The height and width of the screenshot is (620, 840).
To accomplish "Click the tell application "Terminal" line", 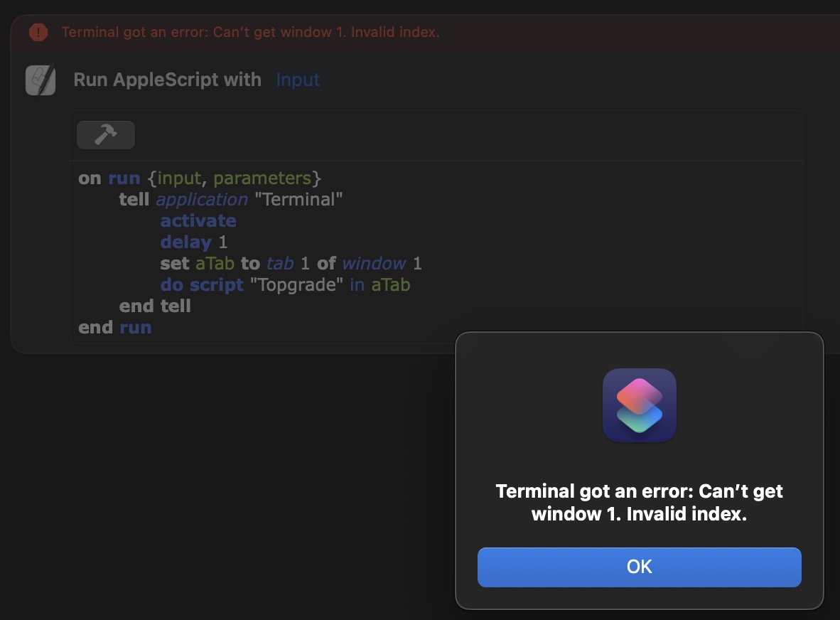I will click(230, 199).
